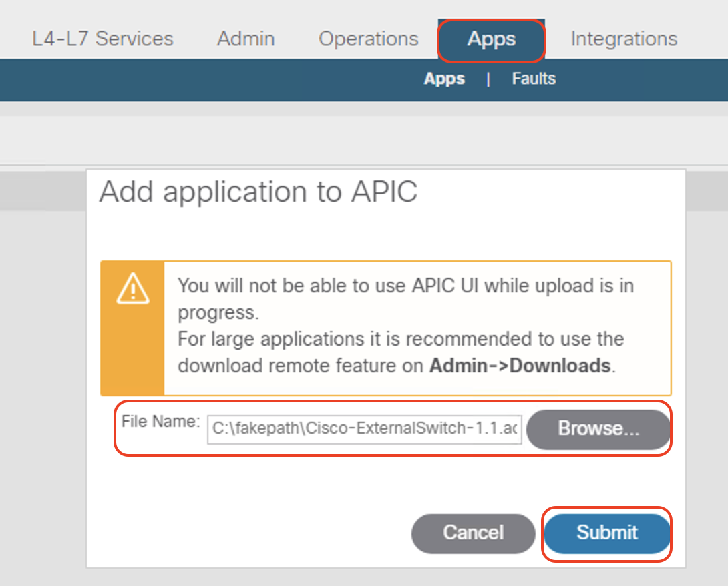This screenshot has width=728, height=586.
Task: Click the 'You will not be able' warning text
Action: [406, 298]
